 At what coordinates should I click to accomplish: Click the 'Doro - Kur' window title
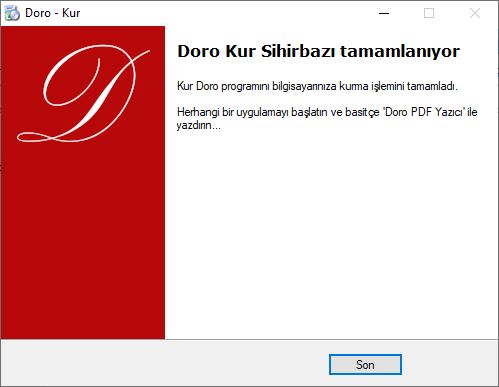coord(53,13)
